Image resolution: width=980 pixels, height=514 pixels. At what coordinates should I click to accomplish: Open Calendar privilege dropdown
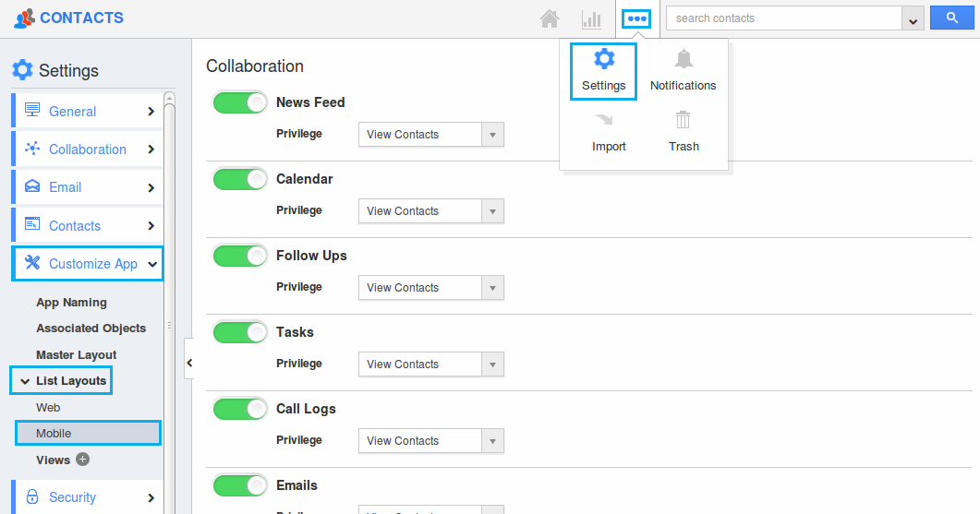coord(431,211)
